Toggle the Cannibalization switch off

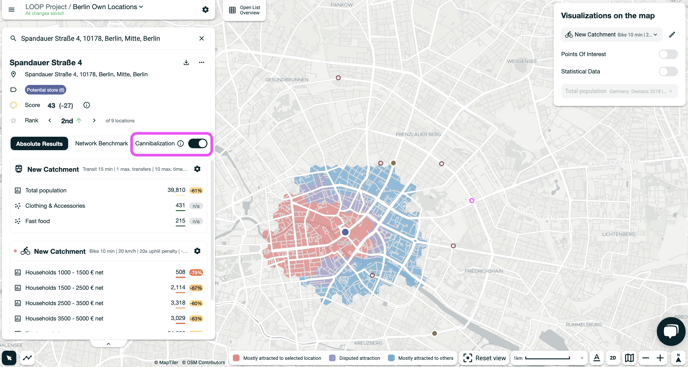(197, 144)
